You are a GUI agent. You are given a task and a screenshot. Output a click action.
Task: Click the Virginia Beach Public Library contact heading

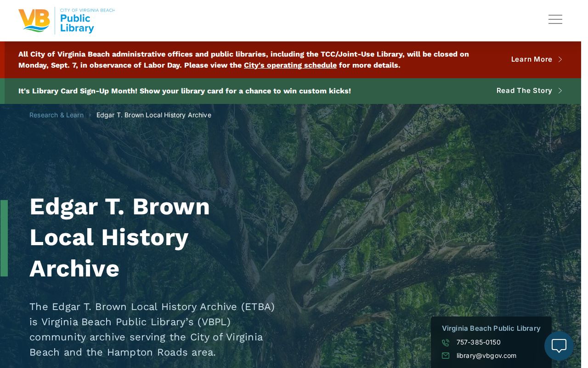491,328
